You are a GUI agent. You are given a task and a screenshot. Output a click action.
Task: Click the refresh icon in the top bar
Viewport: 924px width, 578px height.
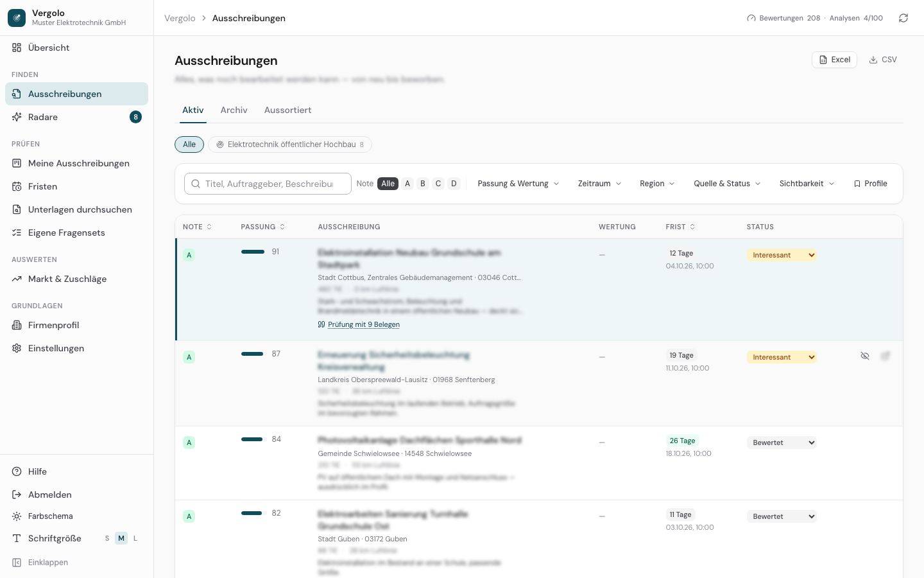[x=903, y=18]
